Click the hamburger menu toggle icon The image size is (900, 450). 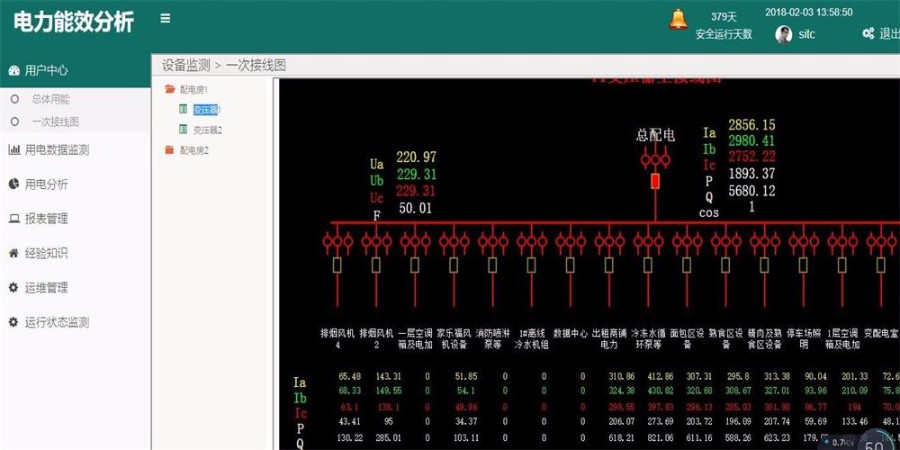165,18
